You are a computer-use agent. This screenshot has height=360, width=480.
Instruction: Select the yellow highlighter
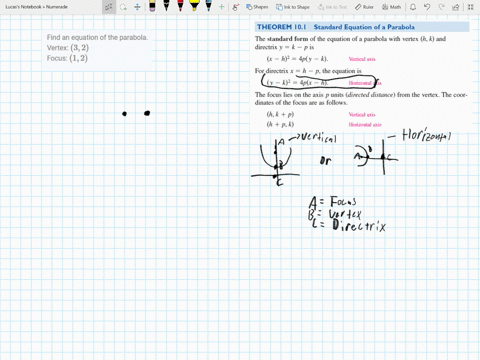pos(194,6)
